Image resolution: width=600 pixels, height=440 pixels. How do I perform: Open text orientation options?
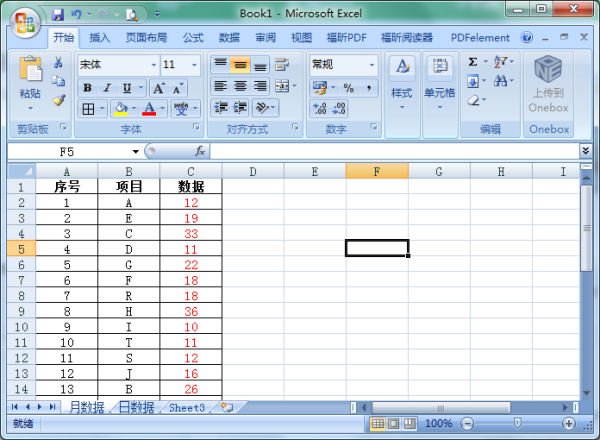tap(262, 108)
